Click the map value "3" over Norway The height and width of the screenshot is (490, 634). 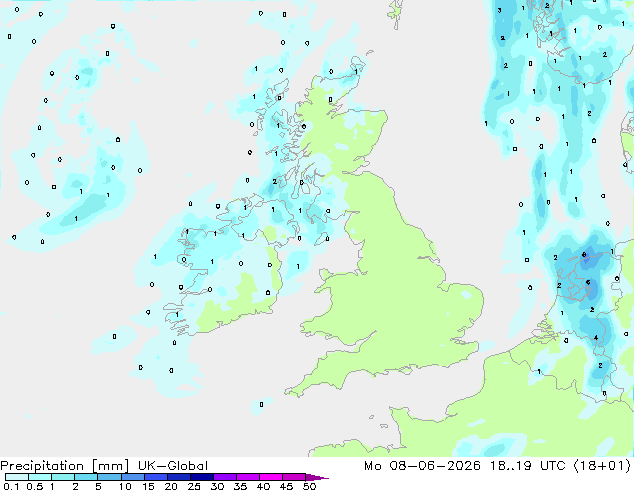click(x=499, y=10)
